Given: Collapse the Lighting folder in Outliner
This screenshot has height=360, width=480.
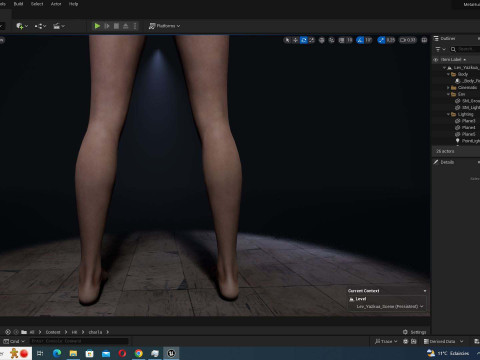Looking at the screenshot, I should [x=448, y=114].
